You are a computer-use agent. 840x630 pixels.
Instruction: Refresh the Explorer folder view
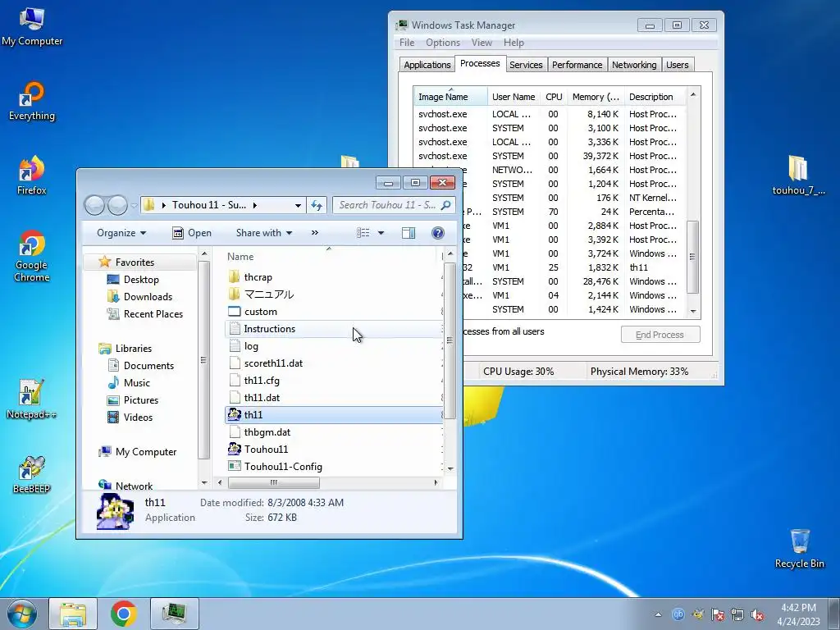click(x=317, y=205)
